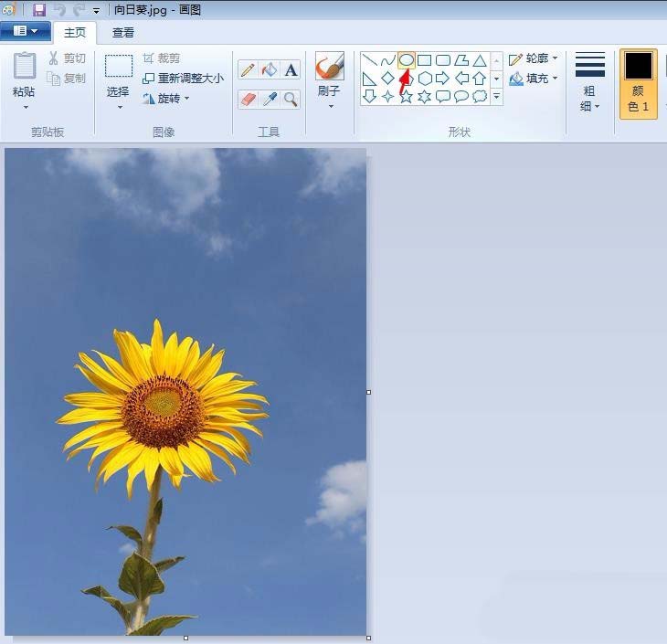Click the canvas bottom-right corner resize handle
The image size is (667, 644).
[369, 638]
